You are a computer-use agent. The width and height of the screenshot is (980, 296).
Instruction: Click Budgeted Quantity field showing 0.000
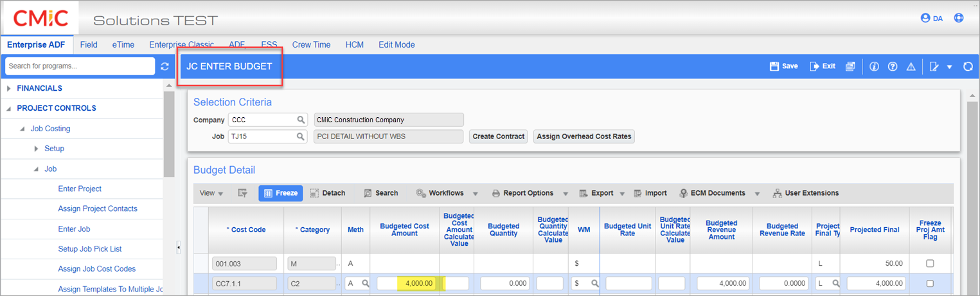pos(504,283)
